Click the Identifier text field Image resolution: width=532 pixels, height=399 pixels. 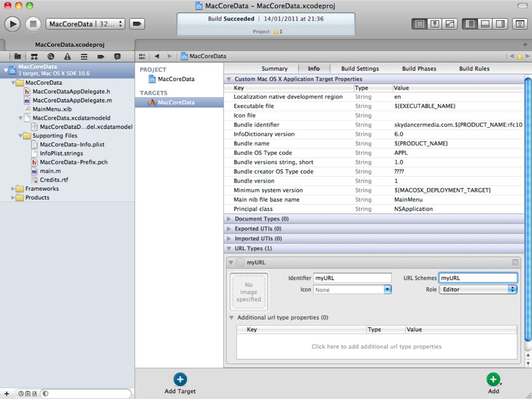352,278
